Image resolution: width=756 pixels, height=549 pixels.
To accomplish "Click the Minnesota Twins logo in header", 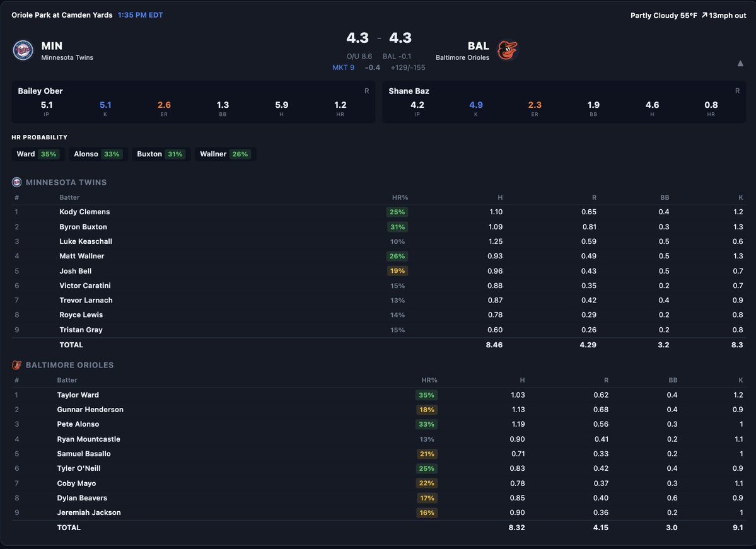I will (23, 50).
